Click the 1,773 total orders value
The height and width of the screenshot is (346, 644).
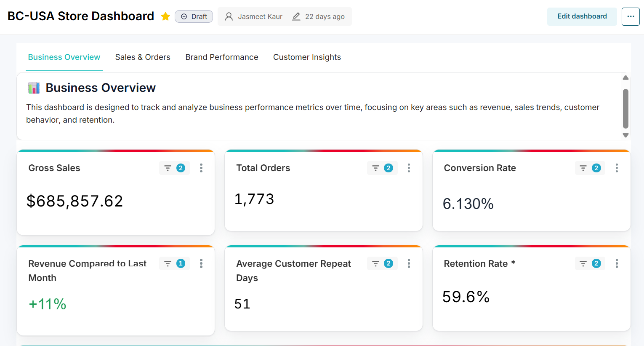[254, 199]
